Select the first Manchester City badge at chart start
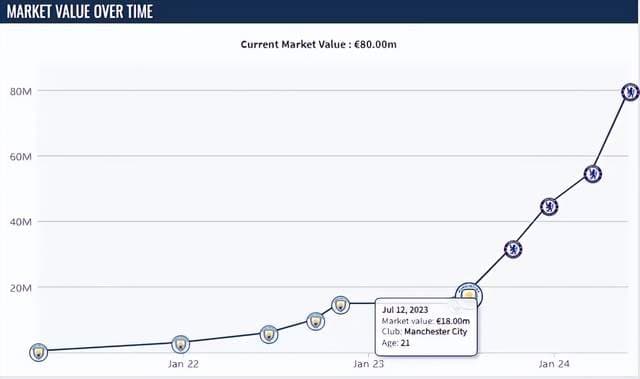 click(x=38, y=352)
